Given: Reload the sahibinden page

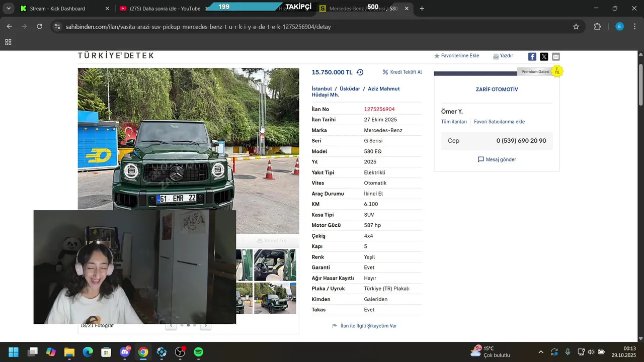Looking at the screenshot, I should click(x=39, y=27).
